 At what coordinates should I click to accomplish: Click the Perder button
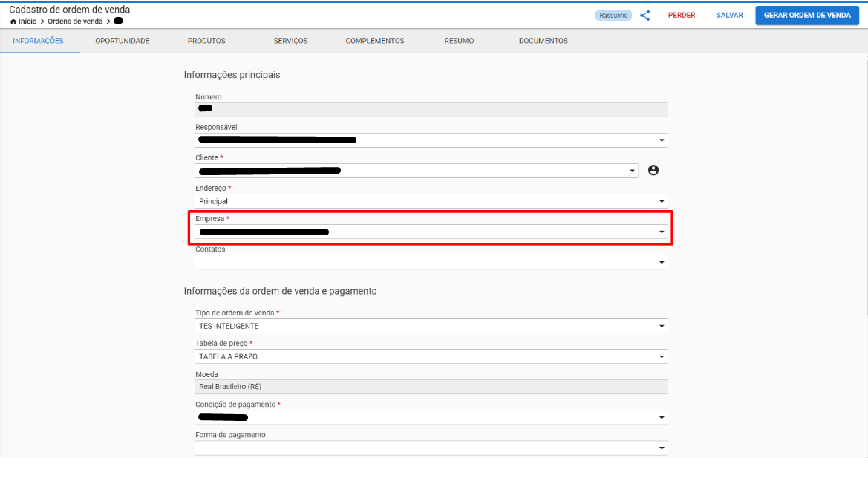[682, 16]
